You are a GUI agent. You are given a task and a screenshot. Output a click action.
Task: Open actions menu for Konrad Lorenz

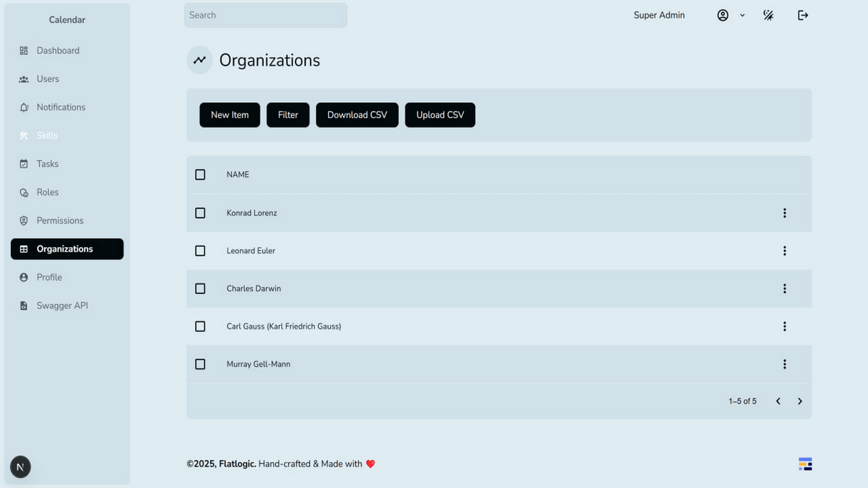[785, 213]
